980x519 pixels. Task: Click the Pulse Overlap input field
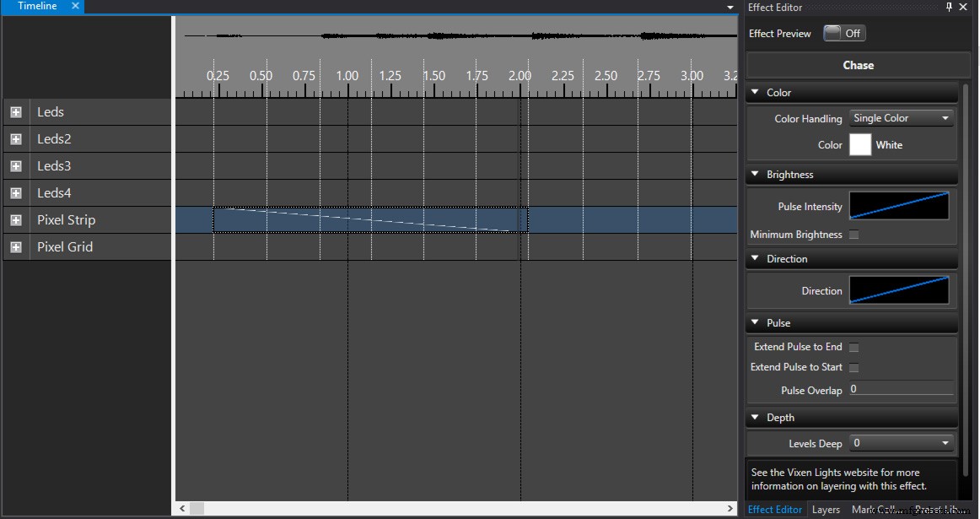point(901,390)
